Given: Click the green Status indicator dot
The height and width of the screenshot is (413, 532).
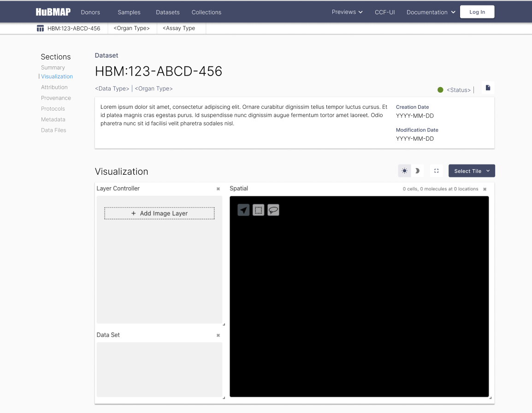Looking at the screenshot, I should click(441, 90).
